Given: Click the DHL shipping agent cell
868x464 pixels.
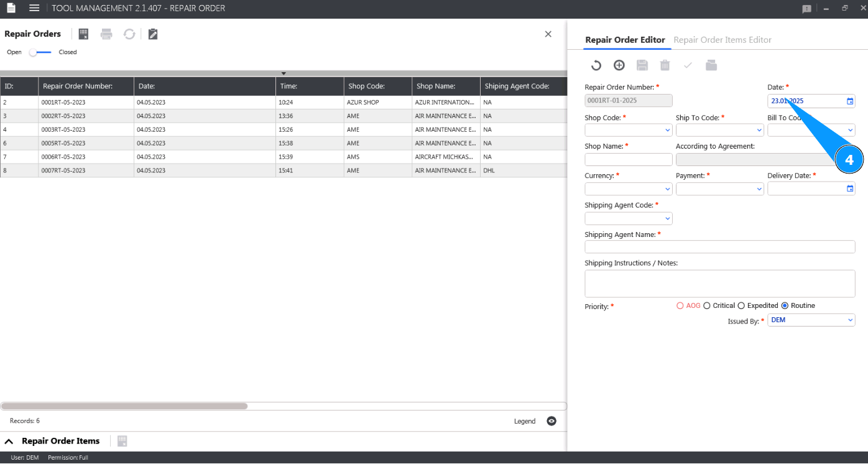Looking at the screenshot, I should click(x=524, y=170).
